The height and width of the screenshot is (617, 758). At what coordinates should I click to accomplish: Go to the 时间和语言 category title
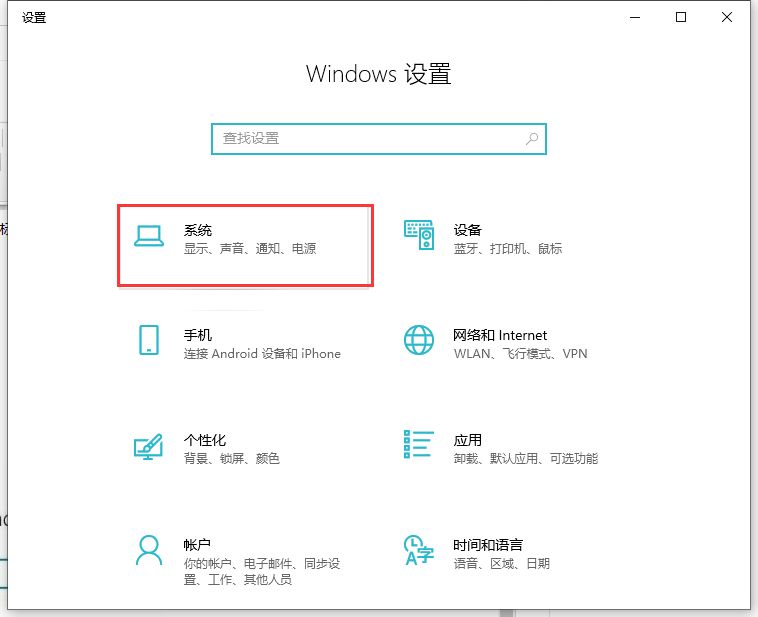(487, 545)
